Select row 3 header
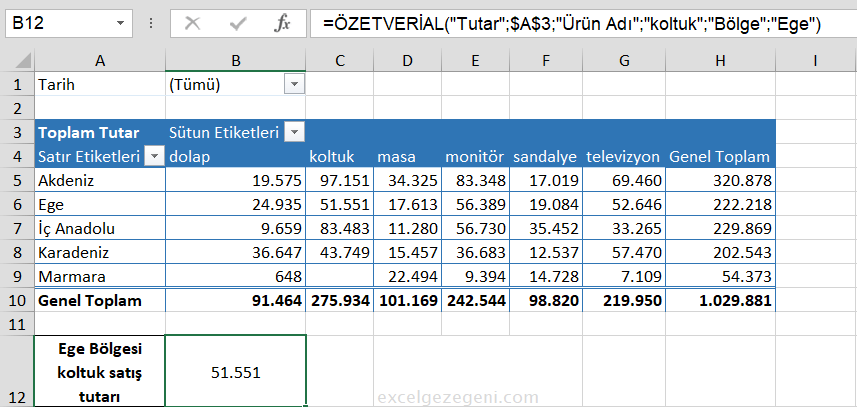 17,132
